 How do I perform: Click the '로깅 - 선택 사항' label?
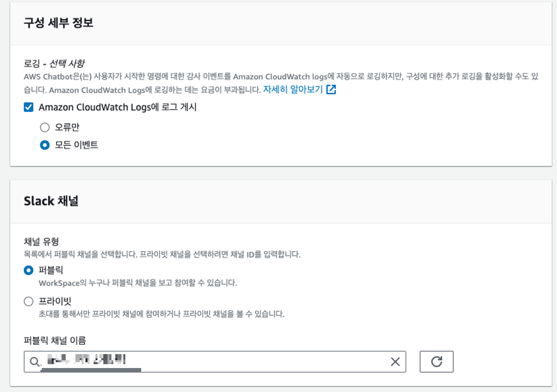(x=54, y=64)
